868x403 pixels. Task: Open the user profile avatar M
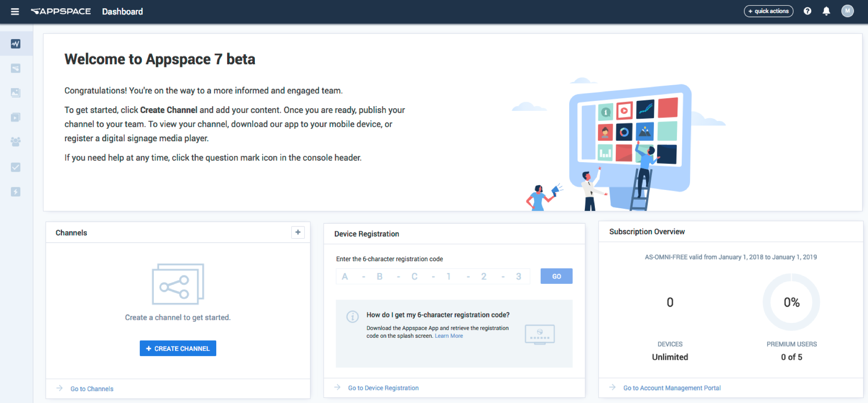click(847, 11)
